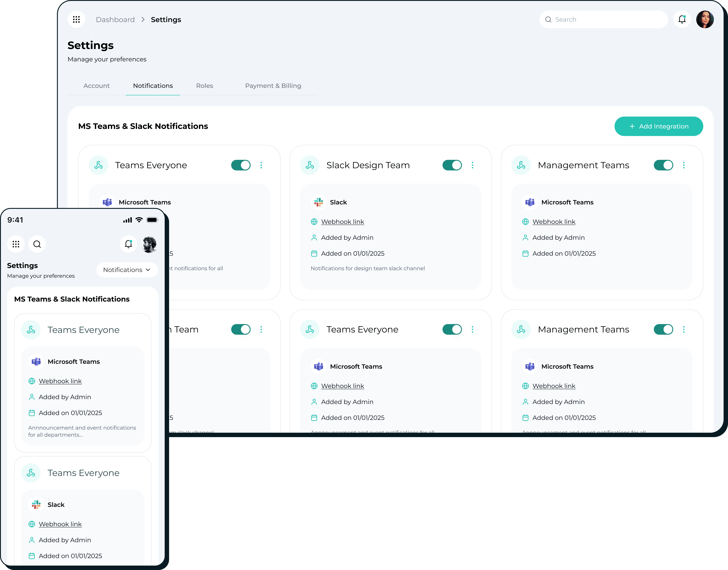
Task: Click the Microsoft Teams logo in top Management Teams card
Action: coord(529,202)
